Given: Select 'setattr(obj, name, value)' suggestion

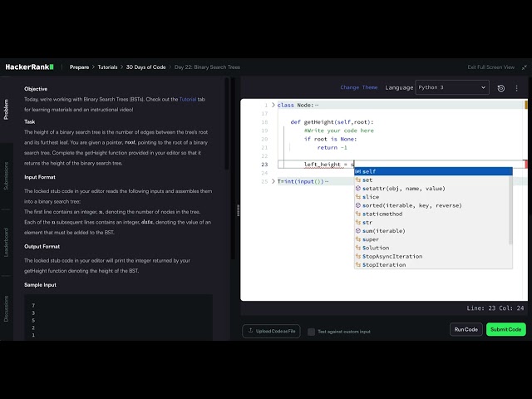Looking at the screenshot, I should 433,189.
